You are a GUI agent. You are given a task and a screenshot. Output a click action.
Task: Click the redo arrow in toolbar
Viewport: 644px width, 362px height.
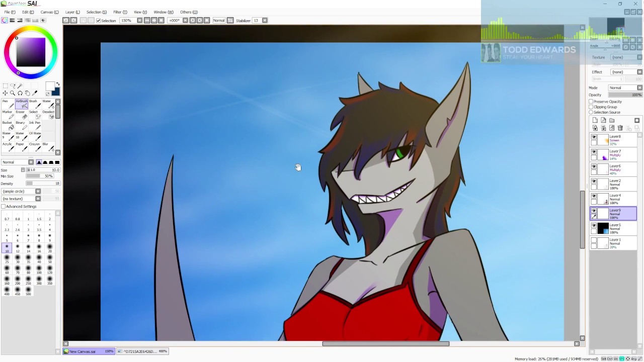[73, 20]
